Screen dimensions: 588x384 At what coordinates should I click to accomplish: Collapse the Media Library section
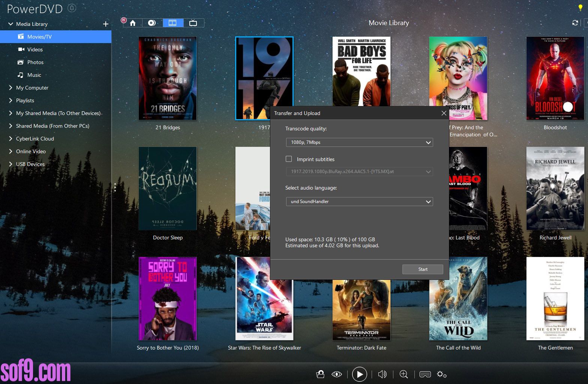pos(10,24)
